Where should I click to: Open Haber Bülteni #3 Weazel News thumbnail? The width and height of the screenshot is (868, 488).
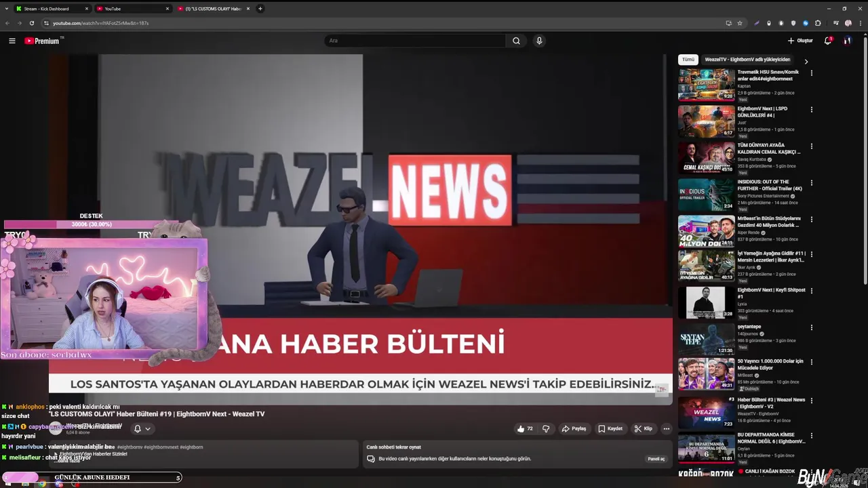[706, 413]
